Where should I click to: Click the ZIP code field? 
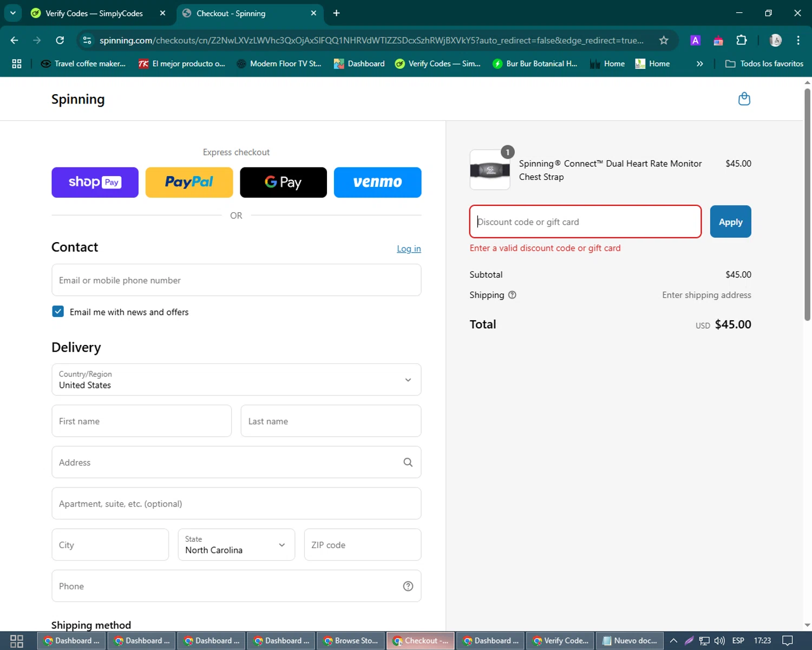(363, 545)
